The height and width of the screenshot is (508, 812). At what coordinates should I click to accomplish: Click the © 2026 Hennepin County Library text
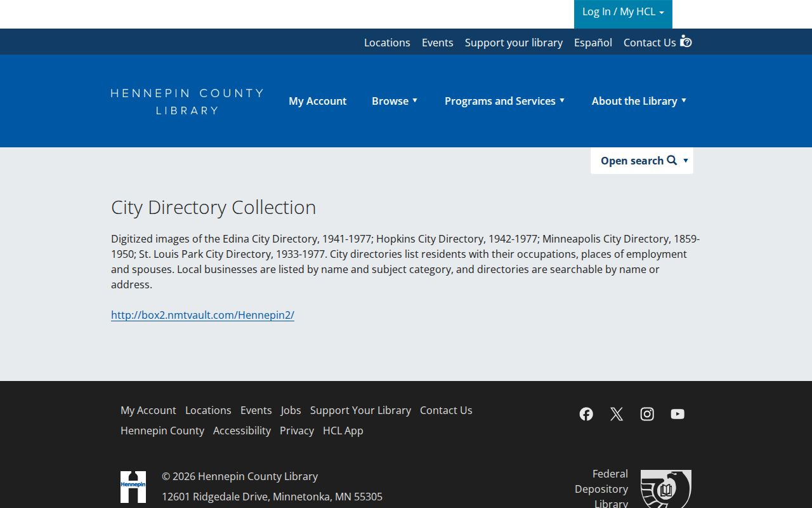point(240,476)
